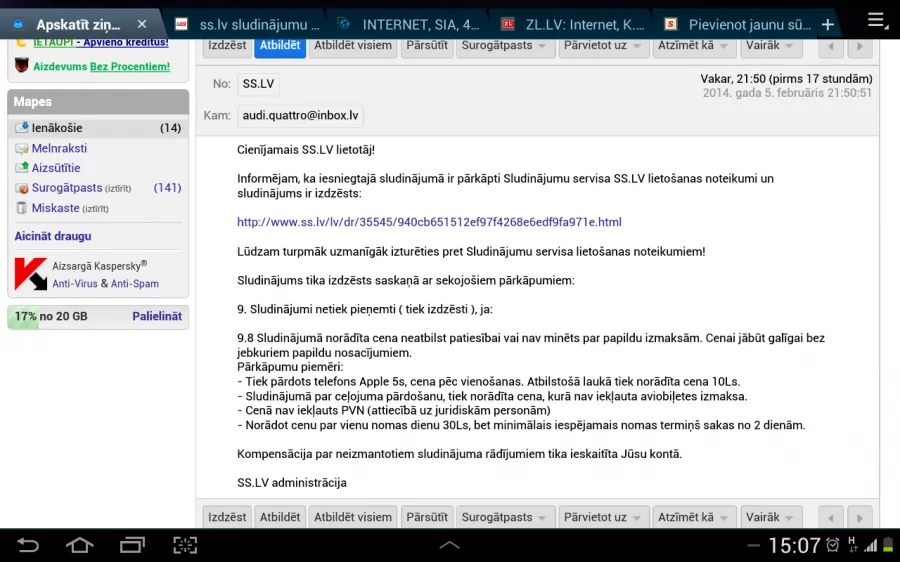The width and height of the screenshot is (900, 562).
Task: Click the bottom Pārsūtīt button
Action: tap(426, 517)
